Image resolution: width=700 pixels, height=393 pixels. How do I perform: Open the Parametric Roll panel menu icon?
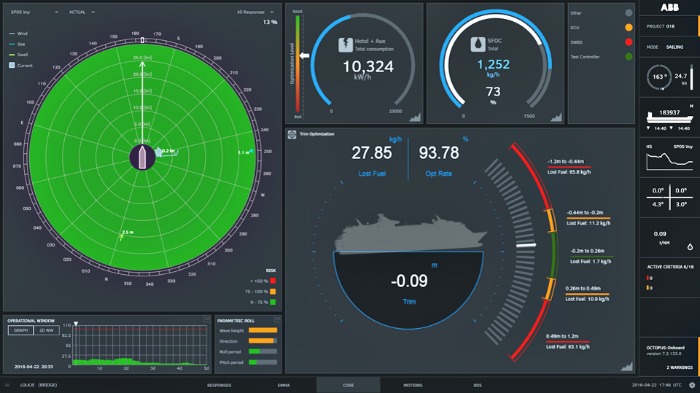click(x=277, y=319)
